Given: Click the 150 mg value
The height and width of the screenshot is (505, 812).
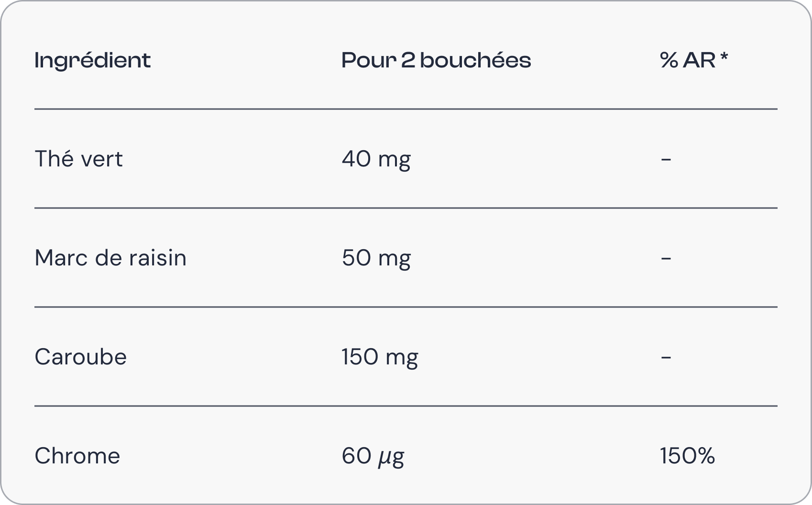Looking at the screenshot, I should pyautogui.click(x=380, y=357).
